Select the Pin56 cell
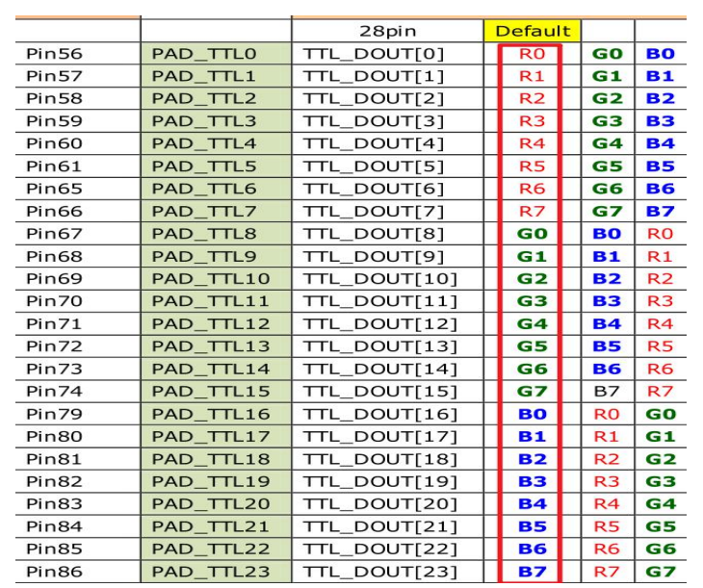This screenshot has height=588, width=703. [x=78, y=54]
